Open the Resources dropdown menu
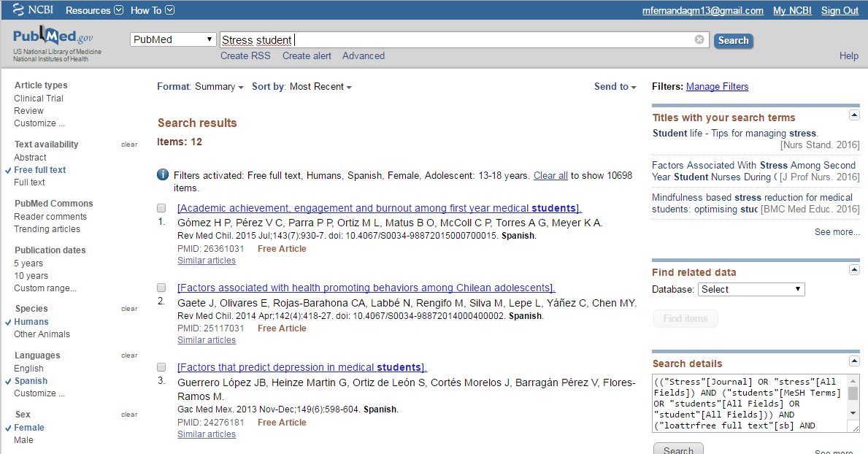Screen dimensions: 868x454 click(94, 10)
